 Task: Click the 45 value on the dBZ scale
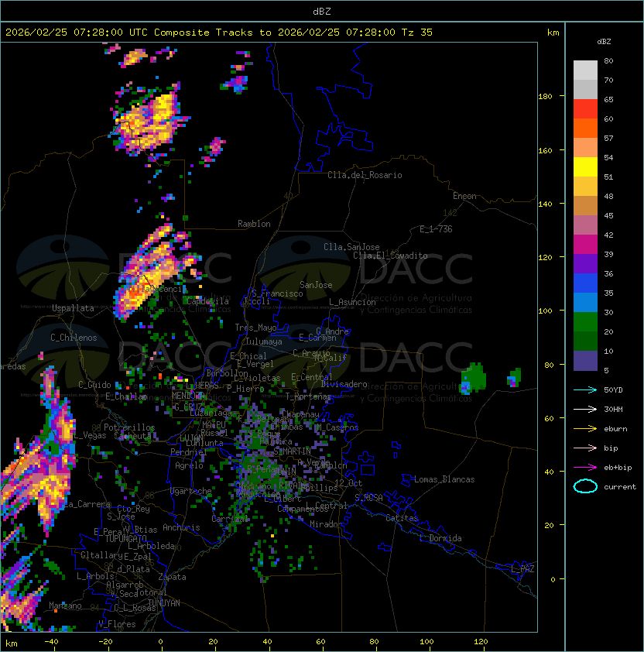point(608,215)
